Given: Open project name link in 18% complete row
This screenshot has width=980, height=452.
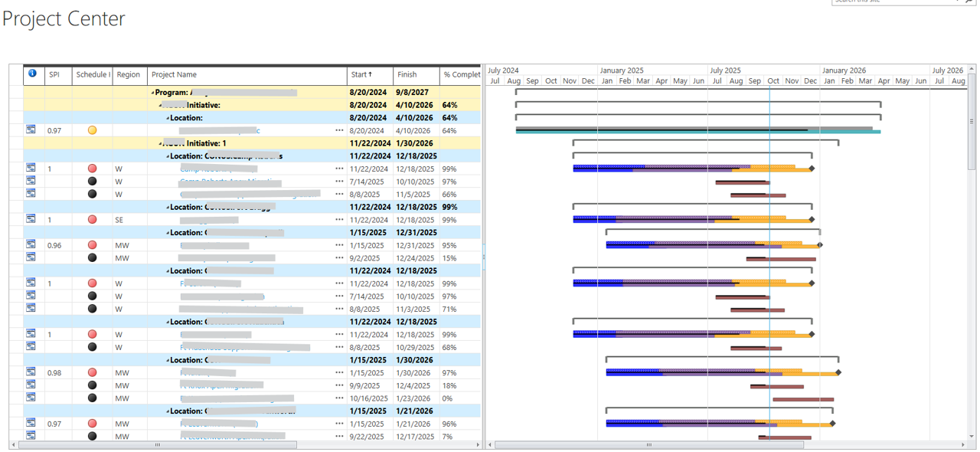Looking at the screenshot, I should (x=222, y=385).
